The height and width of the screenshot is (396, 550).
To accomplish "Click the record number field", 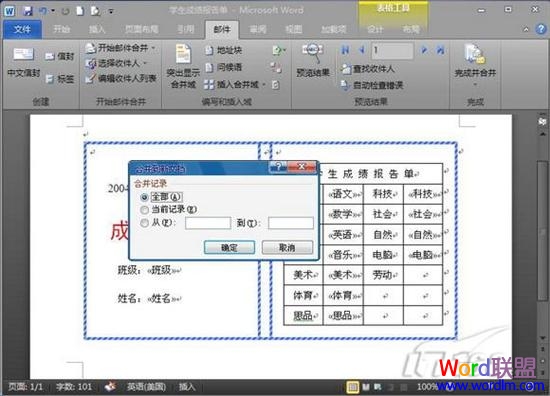I will coord(393,51).
